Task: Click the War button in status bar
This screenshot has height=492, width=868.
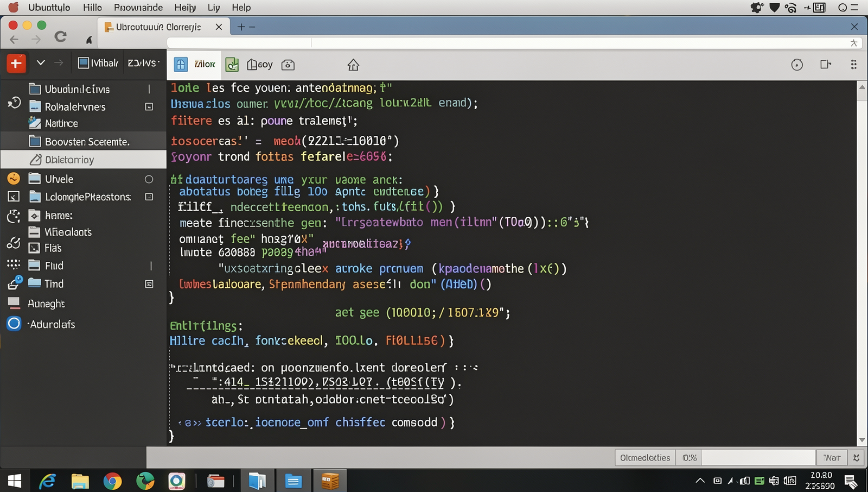Action: [832, 458]
